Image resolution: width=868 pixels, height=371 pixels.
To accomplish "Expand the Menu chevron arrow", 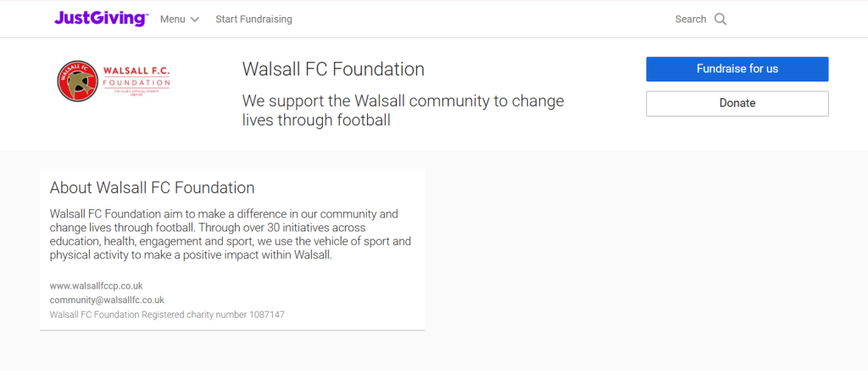I will tap(195, 19).
